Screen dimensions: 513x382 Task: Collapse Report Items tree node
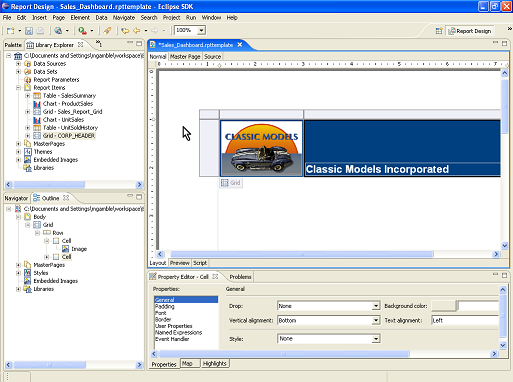18,87
